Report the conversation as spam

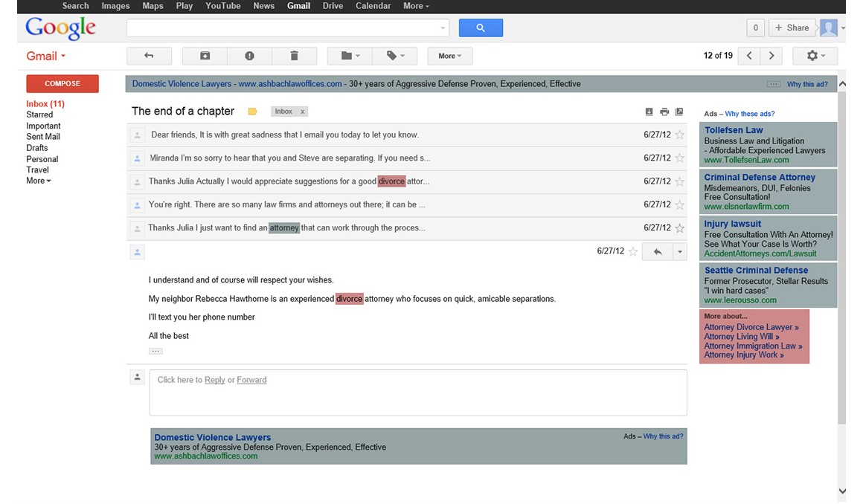[x=249, y=56]
